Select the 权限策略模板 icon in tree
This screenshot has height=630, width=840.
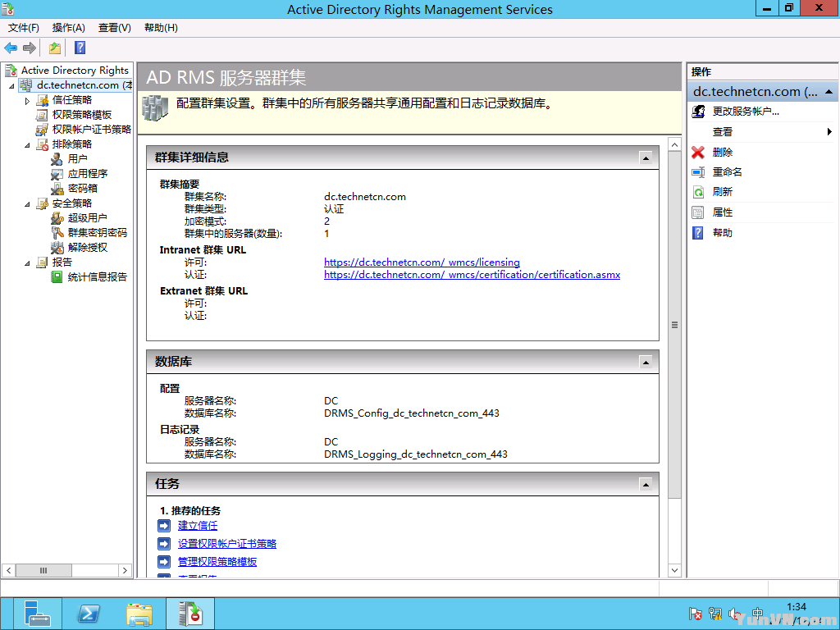(x=43, y=115)
